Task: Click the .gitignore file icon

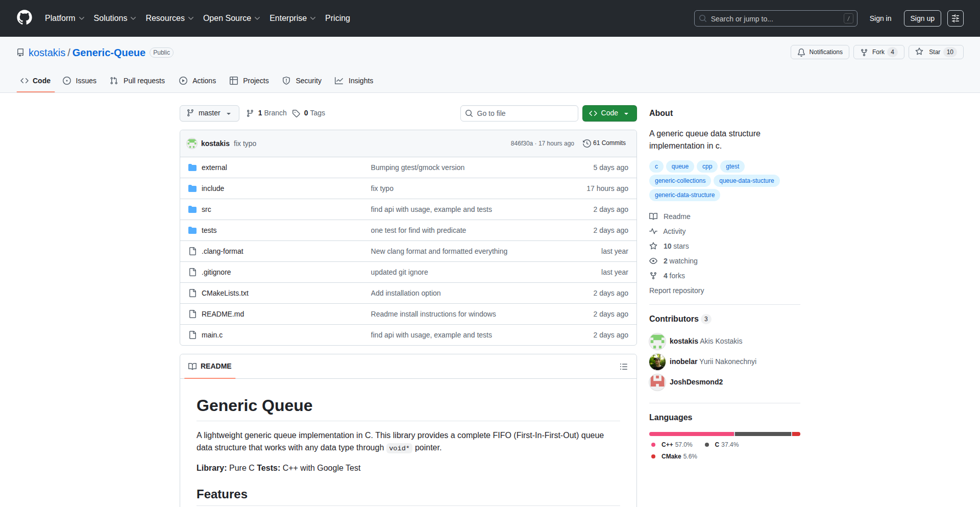Action: (192, 272)
